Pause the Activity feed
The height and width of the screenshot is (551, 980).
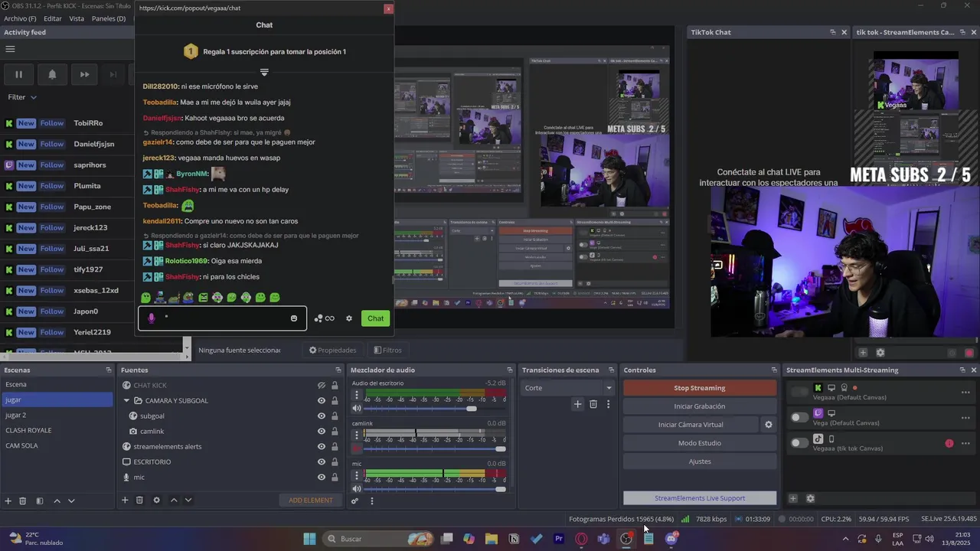point(18,74)
